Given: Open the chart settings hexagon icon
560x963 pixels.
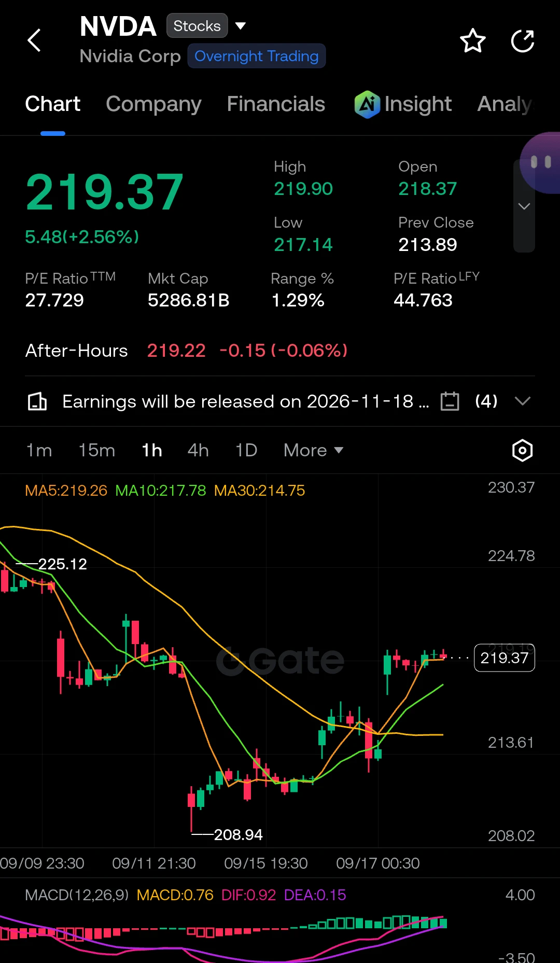Looking at the screenshot, I should 522,450.
